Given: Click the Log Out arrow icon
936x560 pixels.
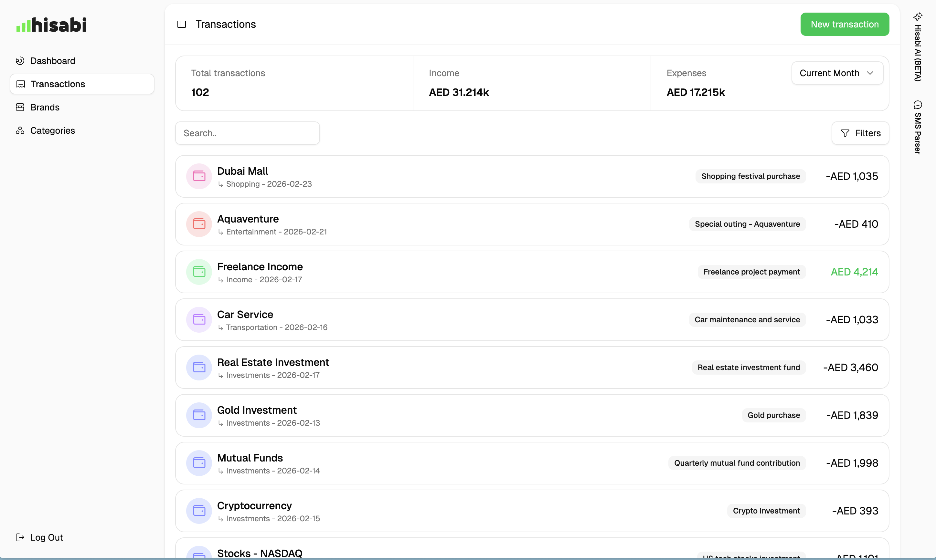Looking at the screenshot, I should pyautogui.click(x=20, y=537).
